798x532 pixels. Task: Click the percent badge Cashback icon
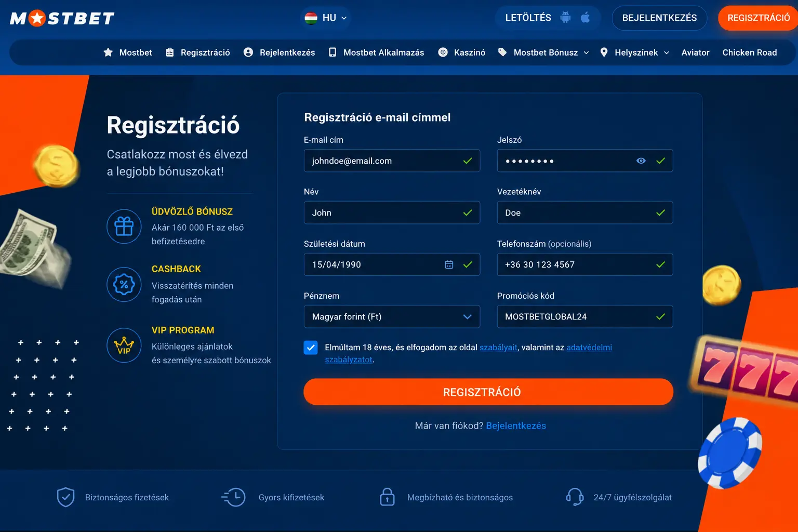[x=124, y=284]
